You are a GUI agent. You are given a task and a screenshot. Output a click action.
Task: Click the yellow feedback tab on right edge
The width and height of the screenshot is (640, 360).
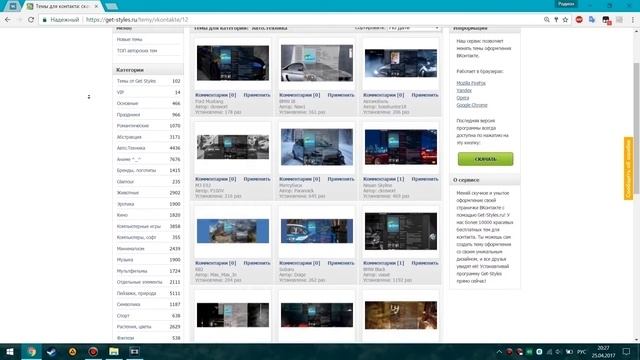628,168
